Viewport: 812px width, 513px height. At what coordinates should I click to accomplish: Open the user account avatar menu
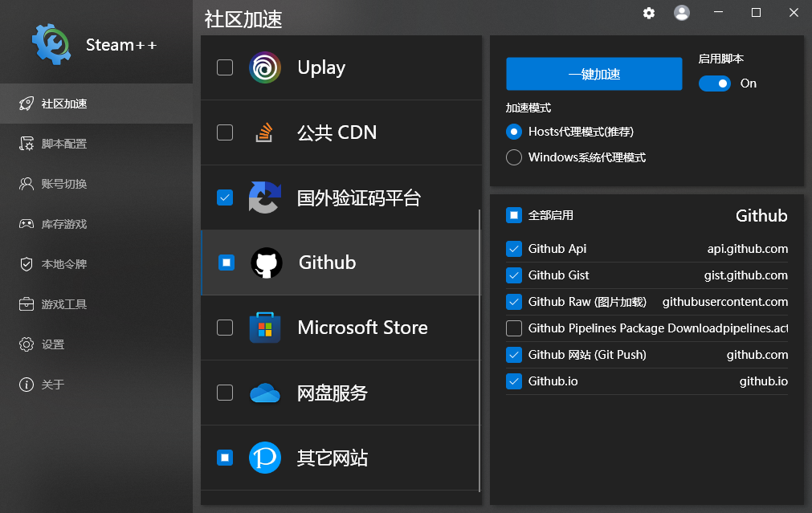pyautogui.click(x=682, y=13)
